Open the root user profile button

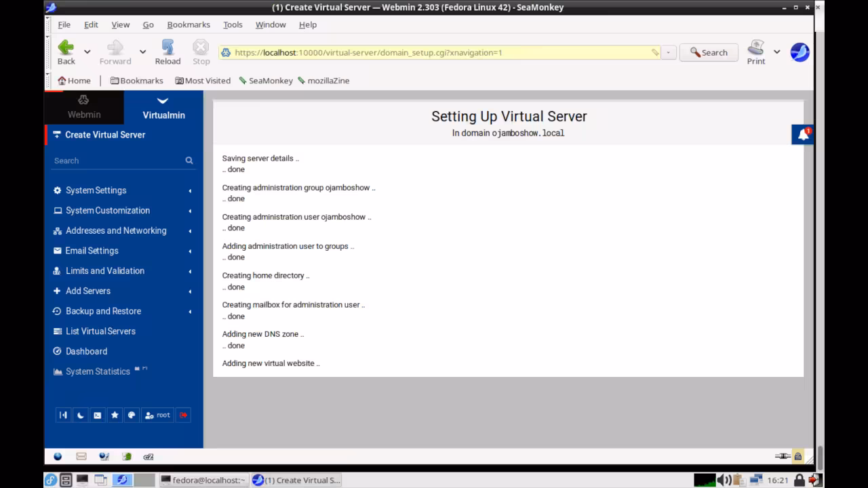tap(157, 415)
